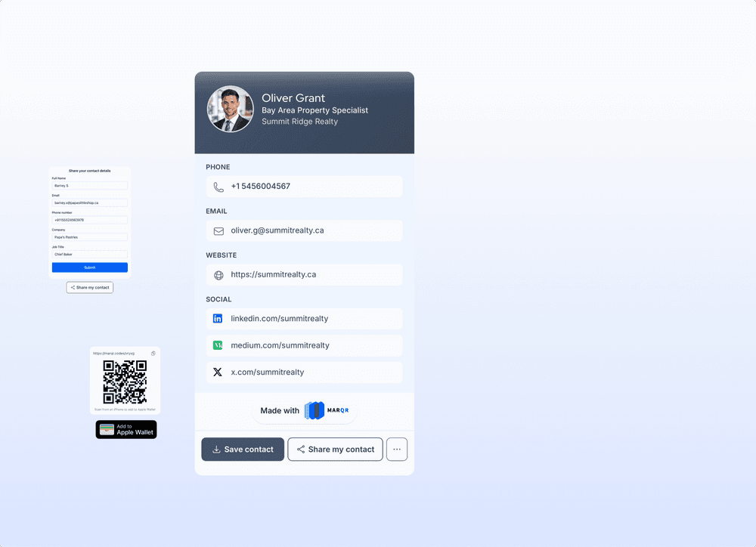Click the email oliver.g@summitrealty.ca
The image size is (756, 547).
coord(277,230)
